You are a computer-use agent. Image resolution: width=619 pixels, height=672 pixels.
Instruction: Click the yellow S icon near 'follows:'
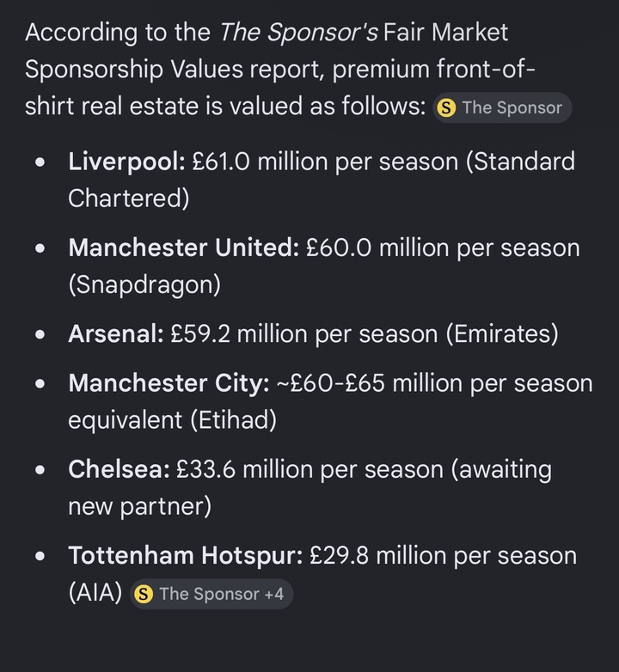446,108
